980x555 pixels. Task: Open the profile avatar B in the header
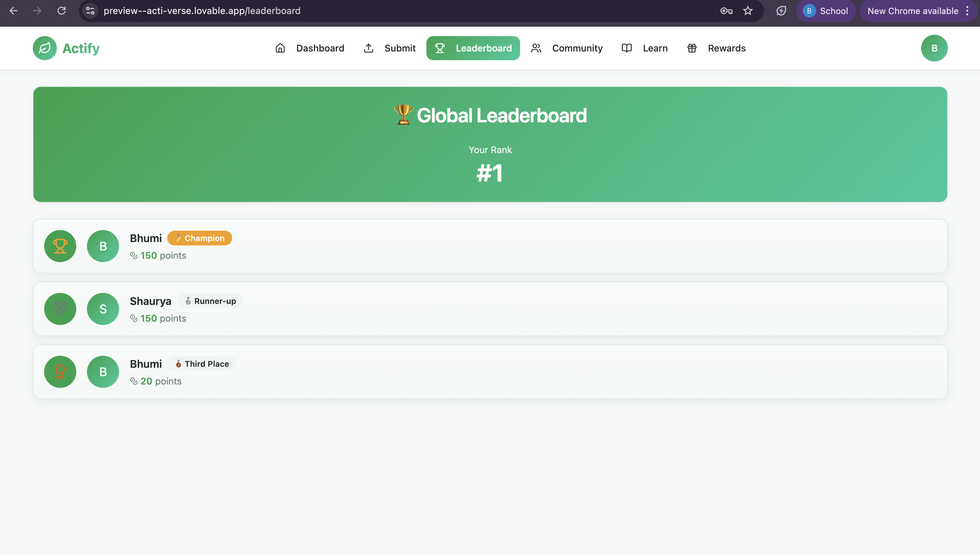pyautogui.click(x=934, y=48)
